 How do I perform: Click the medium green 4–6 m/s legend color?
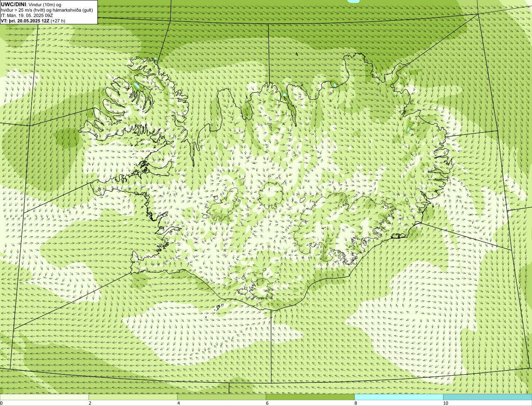click(222, 397)
